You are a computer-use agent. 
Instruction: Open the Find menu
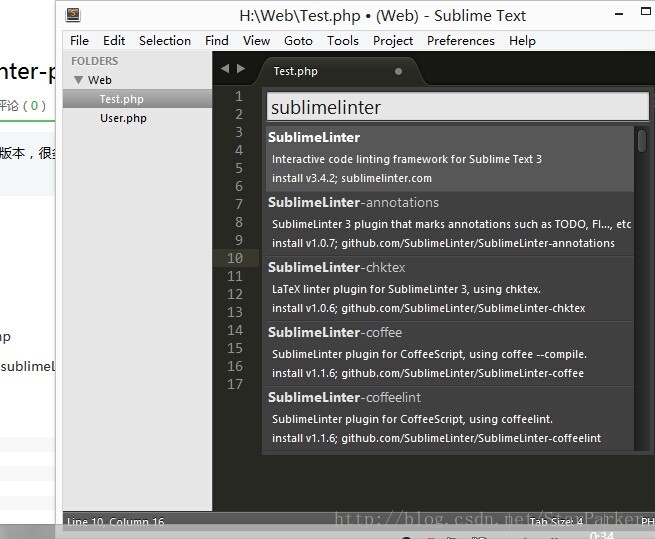click(217, 41)
